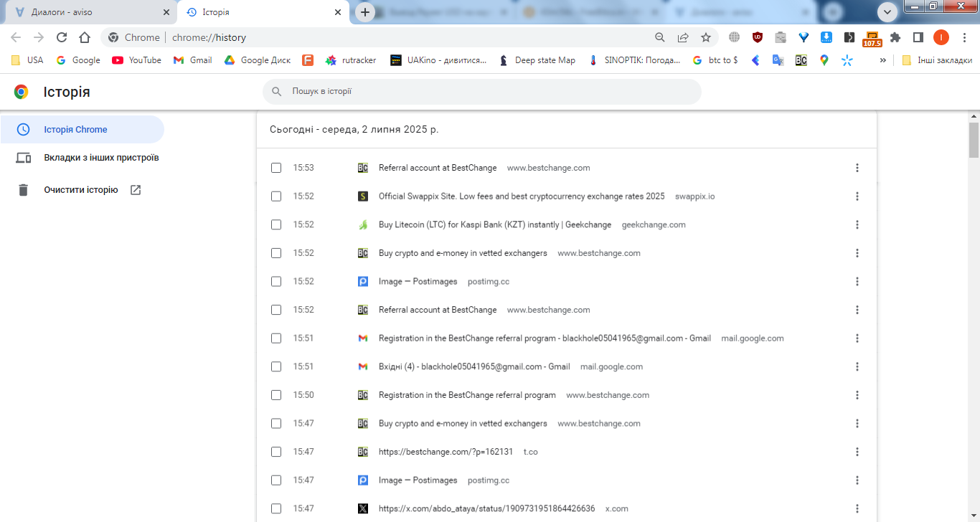Open the YouTube bookmark
The image size is (980, 522).
point(137,60)
